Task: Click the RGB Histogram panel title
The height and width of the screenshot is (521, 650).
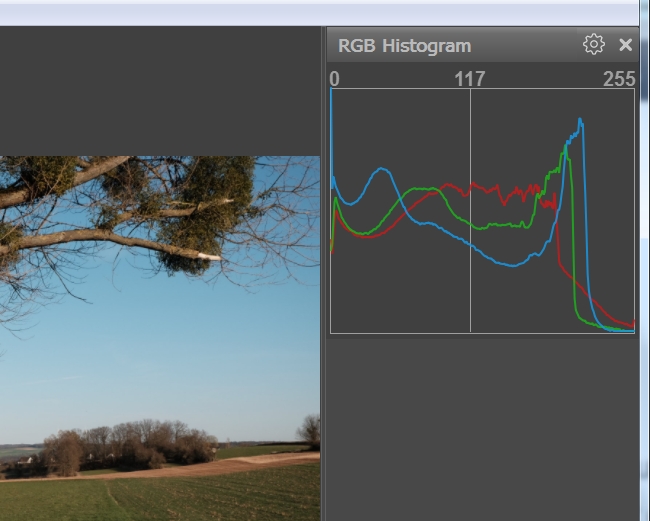Action: 405,46
